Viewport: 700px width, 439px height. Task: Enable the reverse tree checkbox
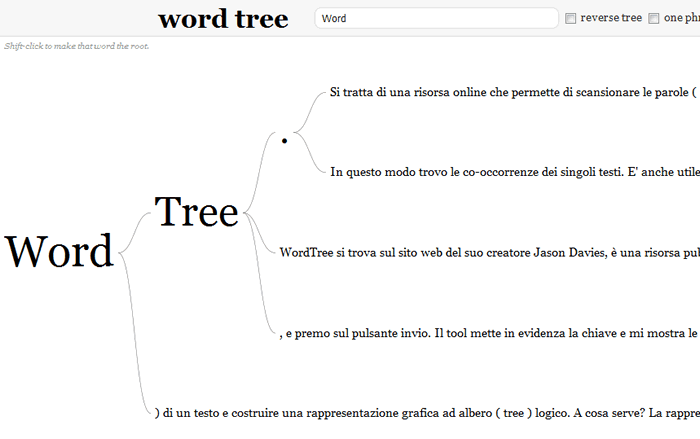click(571, 18)
